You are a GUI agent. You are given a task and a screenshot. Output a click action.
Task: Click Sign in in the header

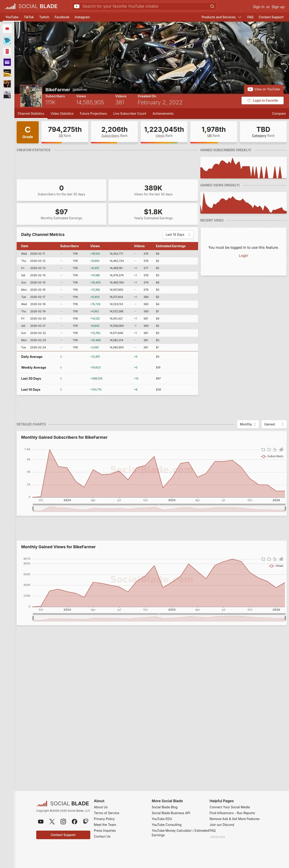click(x=259, y=7)
